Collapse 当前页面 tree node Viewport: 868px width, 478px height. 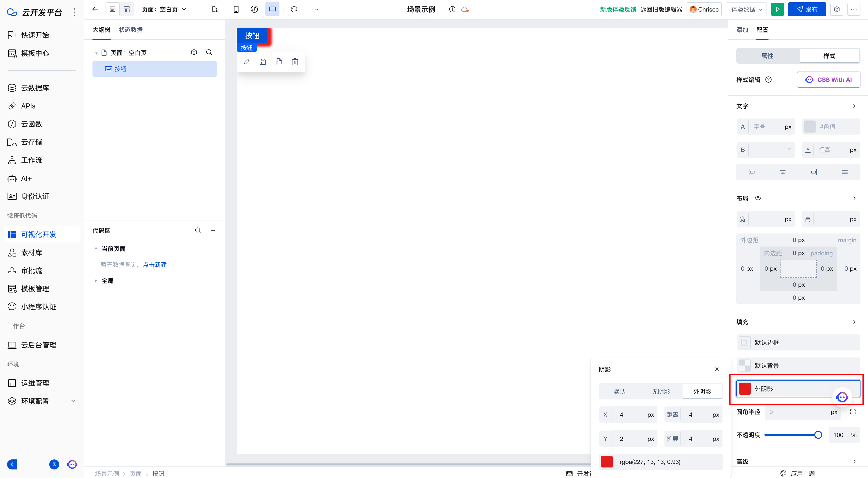coord(96,249)
